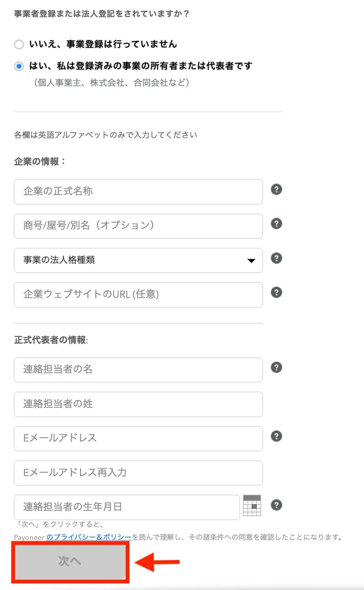
Task: Click the 企業ウェブサイトのURL input field
Action: 136,295
